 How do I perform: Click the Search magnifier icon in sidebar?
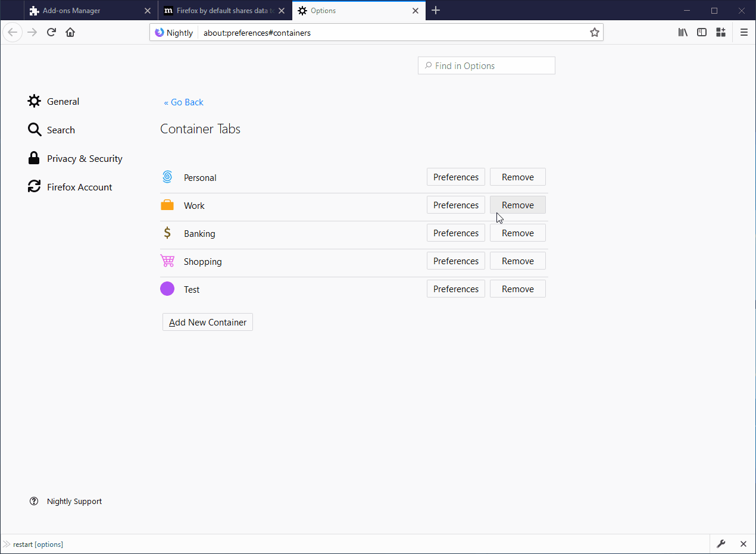click(x=35, y=130)
